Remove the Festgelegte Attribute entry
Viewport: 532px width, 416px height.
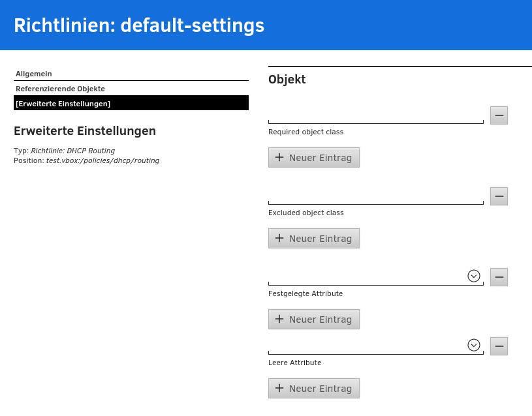(x=499, y=277)
